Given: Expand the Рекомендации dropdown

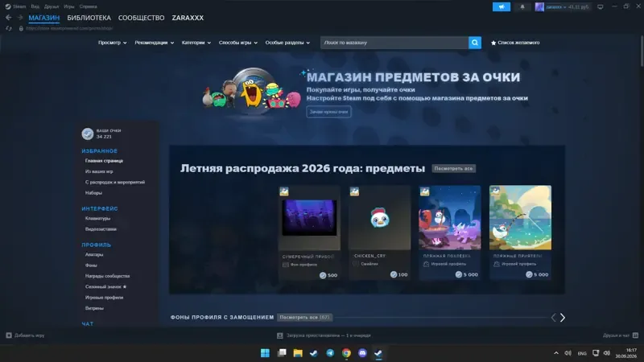Looking at the screenshot, I should point(154,43).
